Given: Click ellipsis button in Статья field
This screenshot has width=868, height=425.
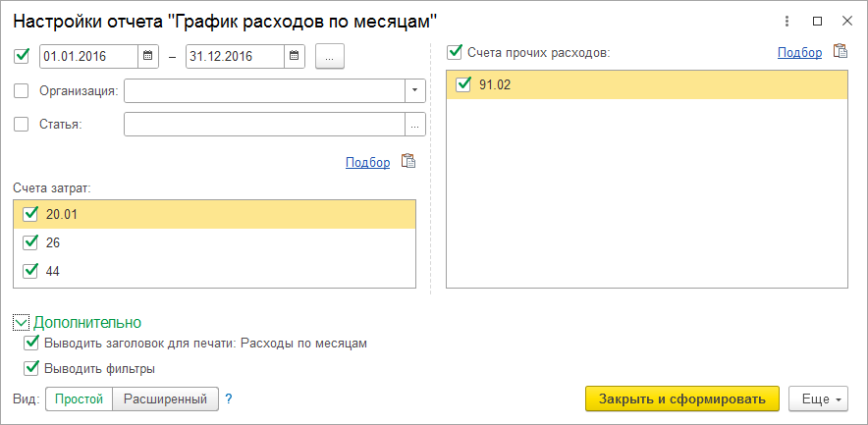Looking at the screenshot, I should [x=414, y=124].
